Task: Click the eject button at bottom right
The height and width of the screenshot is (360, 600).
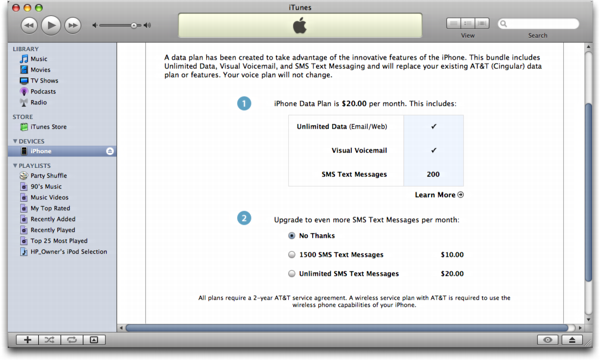Action: [x=572, y=340]
